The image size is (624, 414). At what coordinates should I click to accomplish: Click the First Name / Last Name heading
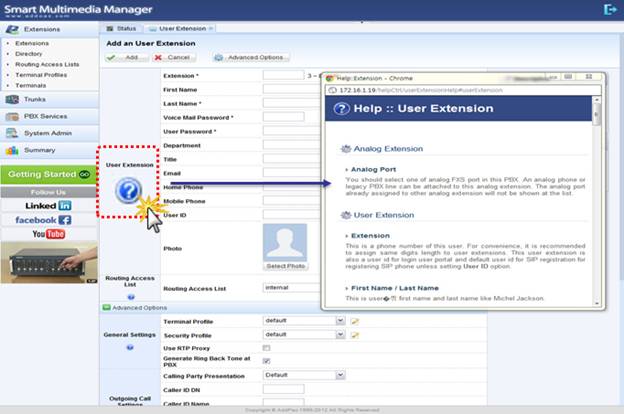click(395, 288)
